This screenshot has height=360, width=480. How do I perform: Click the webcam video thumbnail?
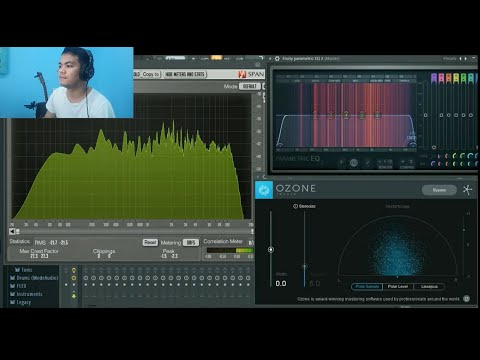[67, 82]
